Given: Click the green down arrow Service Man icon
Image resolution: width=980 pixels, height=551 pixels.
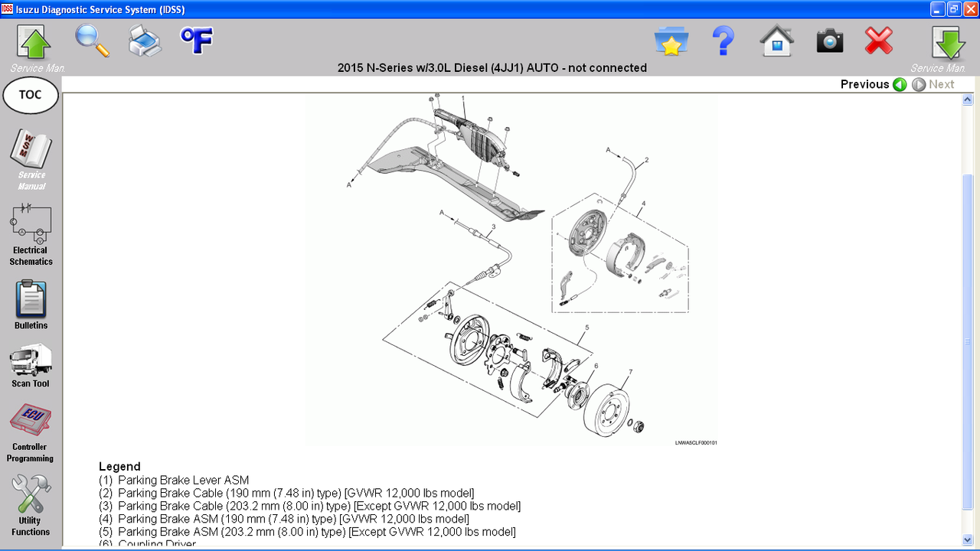Looking at the screenshot, I should pyautogui.click(x=949, y=43).
